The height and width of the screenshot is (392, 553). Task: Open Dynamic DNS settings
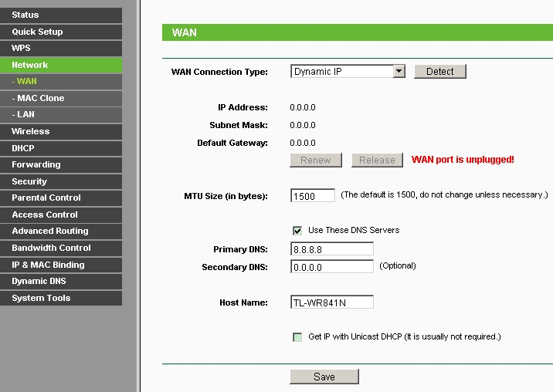pyautogui.click(x=61, y=282)
